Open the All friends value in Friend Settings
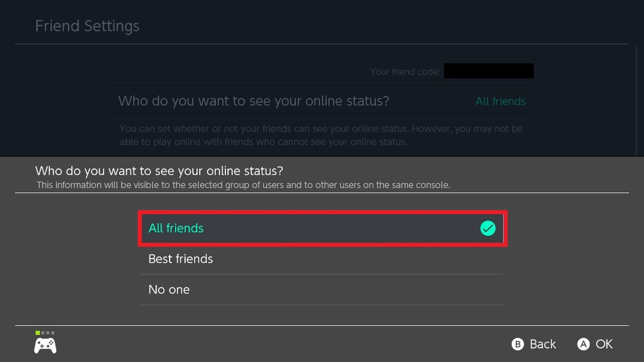 pos(500,101)
